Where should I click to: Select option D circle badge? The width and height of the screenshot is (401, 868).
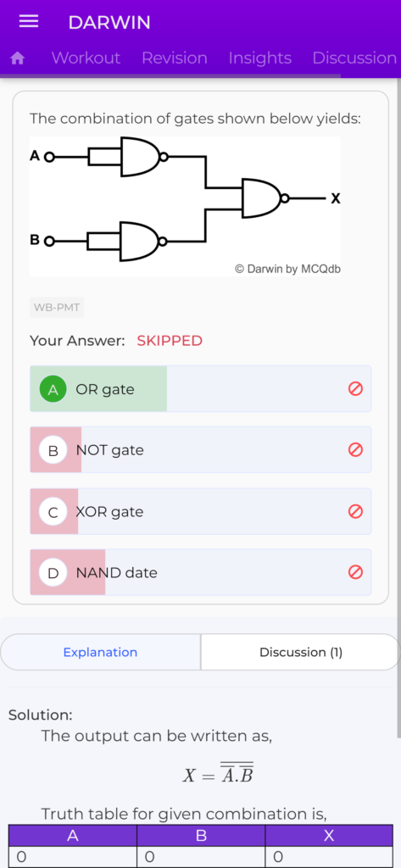pos(53,572)
